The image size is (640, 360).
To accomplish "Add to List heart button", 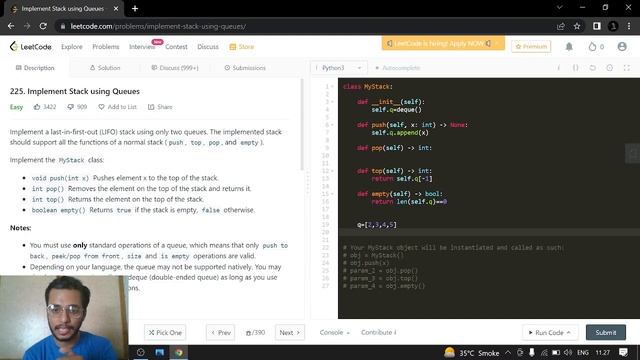I will [118, 107].
